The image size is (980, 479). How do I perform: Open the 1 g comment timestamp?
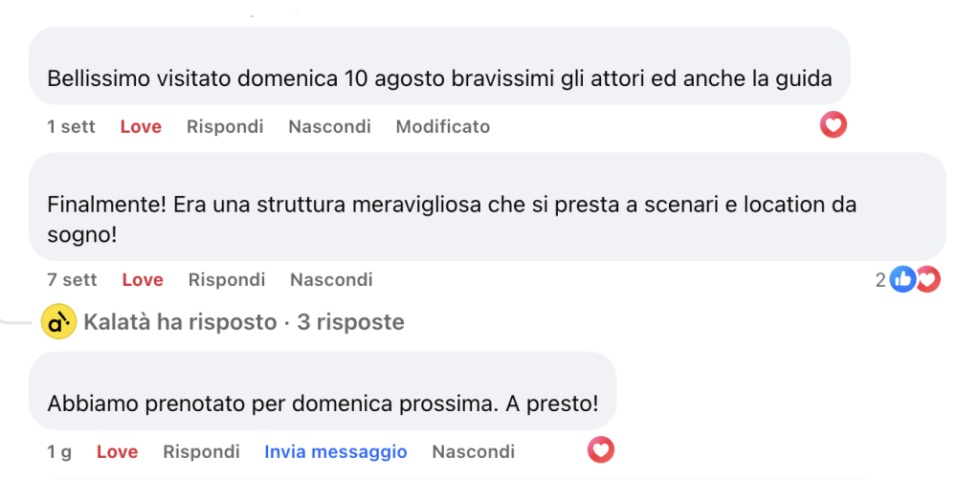pos(59,451)
